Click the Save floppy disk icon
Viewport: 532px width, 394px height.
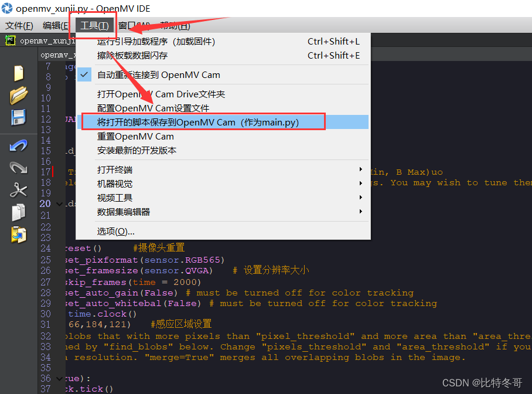click(19, 117)
